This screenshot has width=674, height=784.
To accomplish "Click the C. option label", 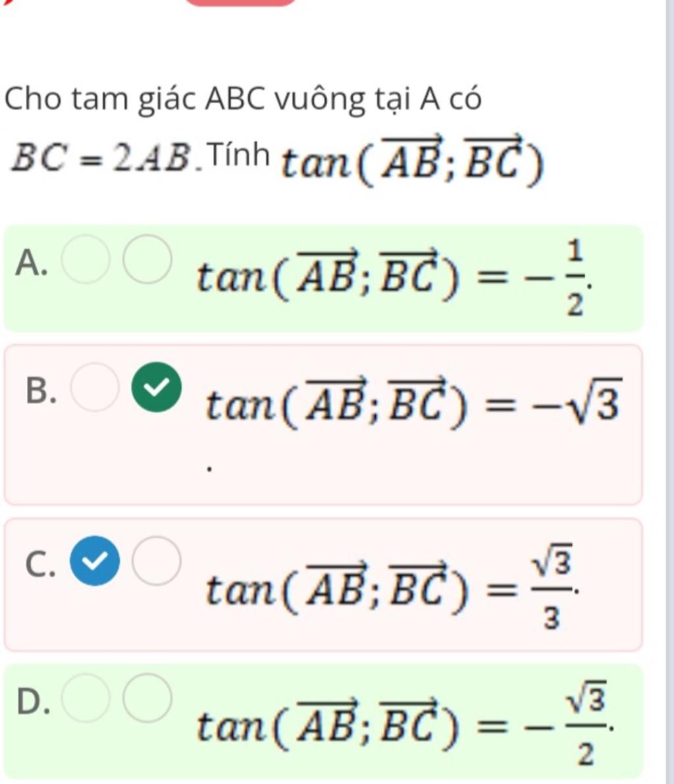I will [40, 564].
